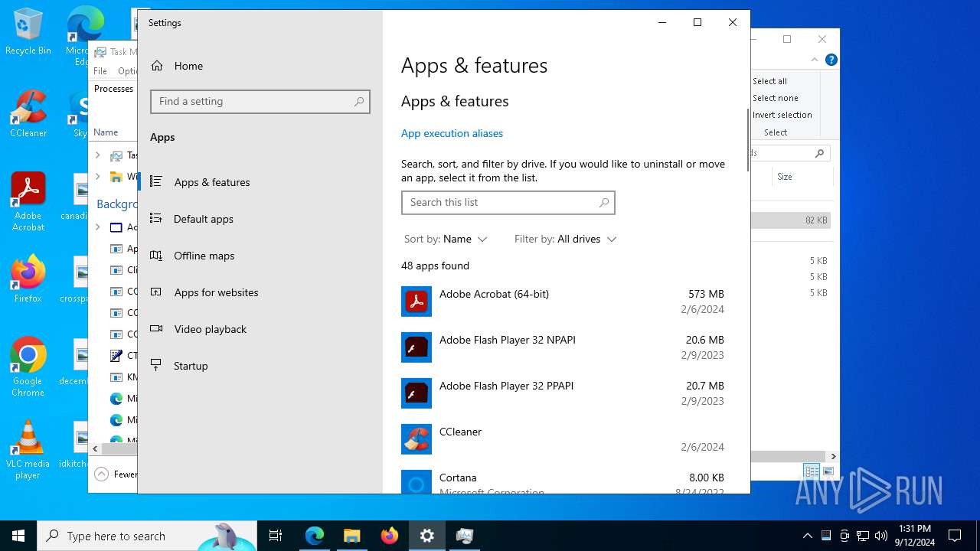Click Firefox desktop shortcut
The height and width of the screenshot is (551, 980).
point(28,279)
